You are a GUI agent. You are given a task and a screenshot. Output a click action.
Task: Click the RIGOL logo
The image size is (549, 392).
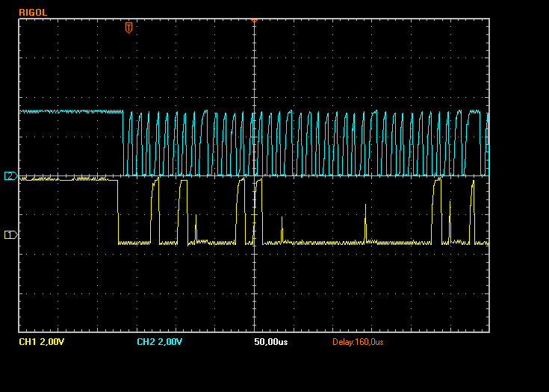point(33,13)
